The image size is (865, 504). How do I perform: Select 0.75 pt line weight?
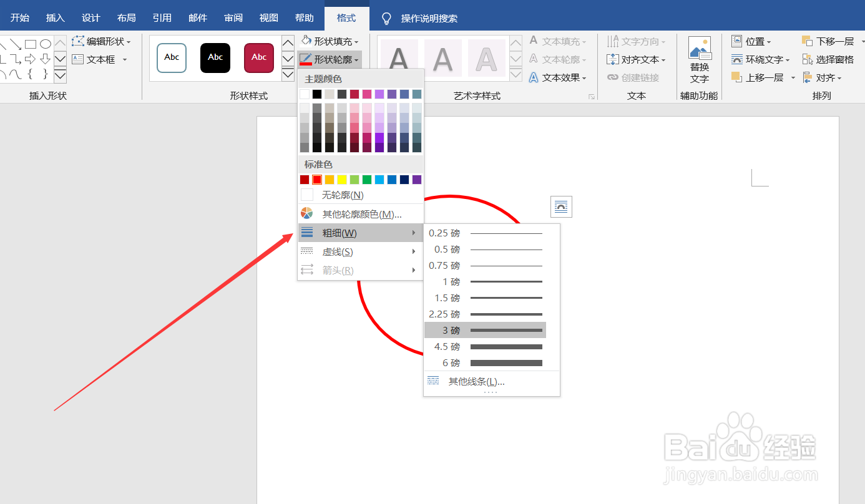[485, 266]
